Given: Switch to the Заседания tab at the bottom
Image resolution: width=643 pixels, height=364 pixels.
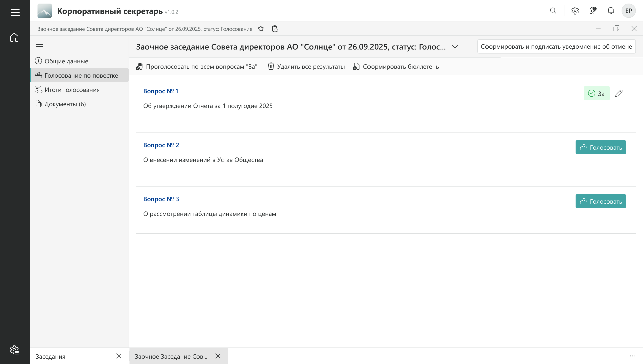Looking at the screenshot, I should [50, 356].
